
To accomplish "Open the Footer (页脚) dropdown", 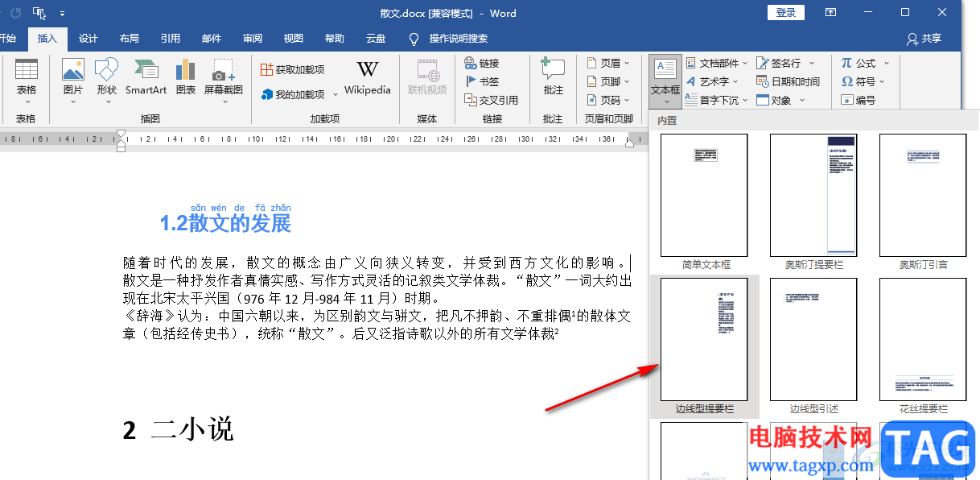I will click(x=607, y=81).
